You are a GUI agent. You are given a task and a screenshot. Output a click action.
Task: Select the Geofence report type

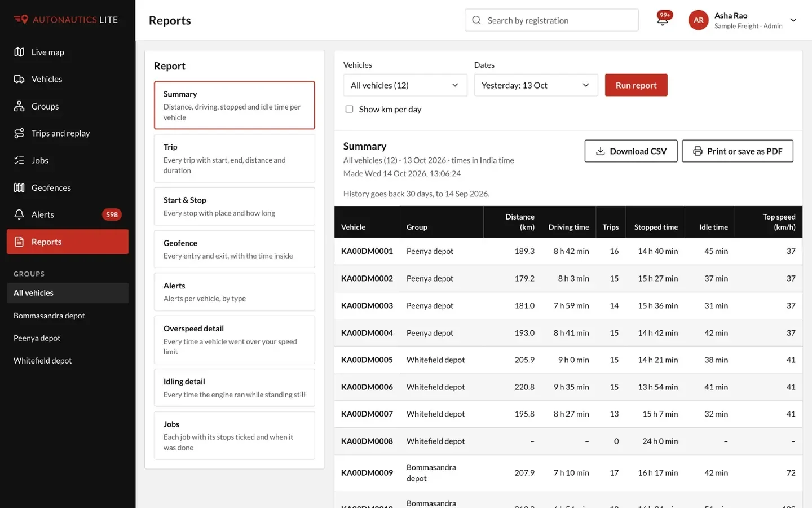[x=235, y=249]
